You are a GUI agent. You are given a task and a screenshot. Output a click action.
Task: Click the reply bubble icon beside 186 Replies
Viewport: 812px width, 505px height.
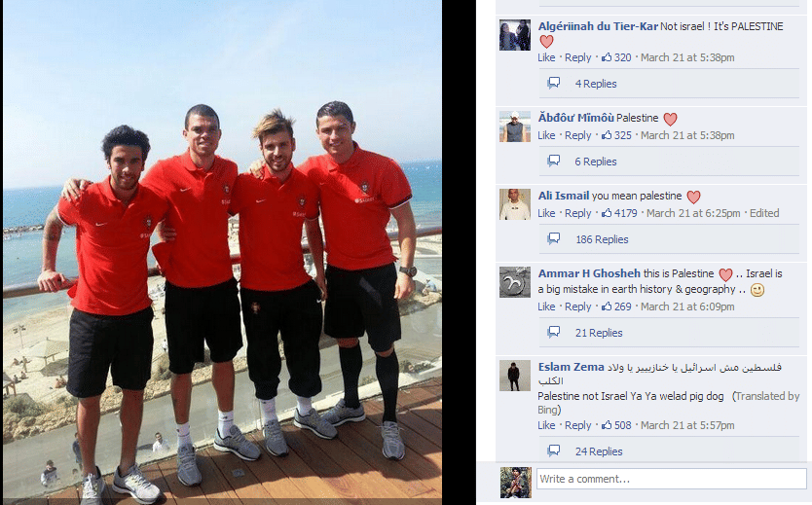pyautogui.click(x=554, y=238)
